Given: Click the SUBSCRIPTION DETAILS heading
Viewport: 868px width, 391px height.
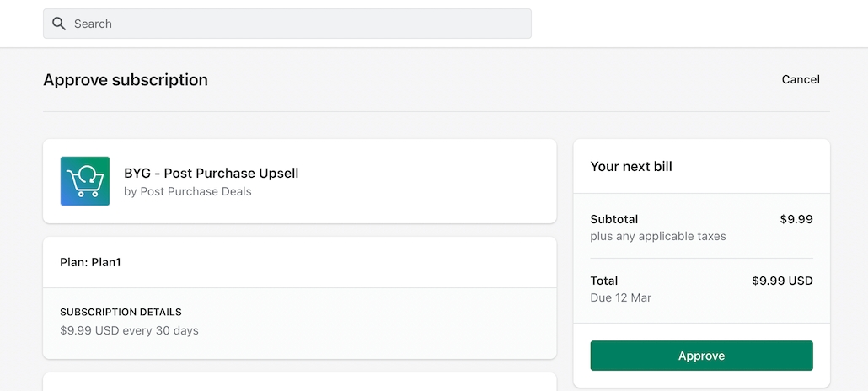Looking at the screenshot, I should (121, 312).
